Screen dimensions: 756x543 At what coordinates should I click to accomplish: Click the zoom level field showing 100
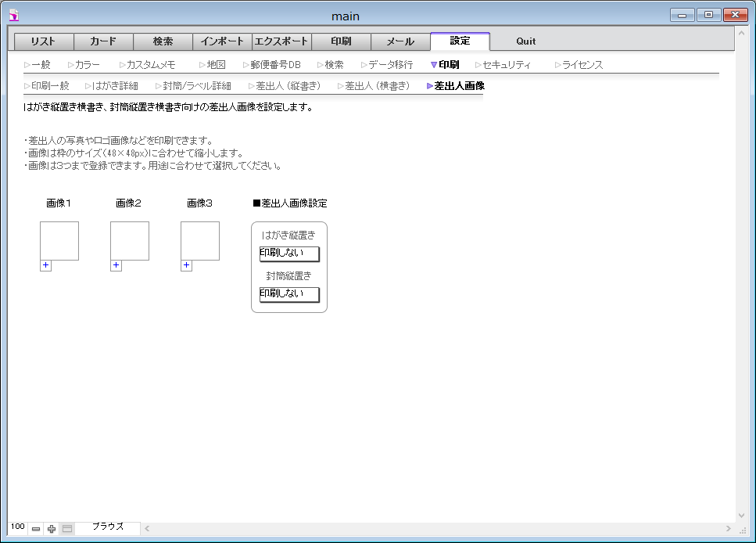17,527
